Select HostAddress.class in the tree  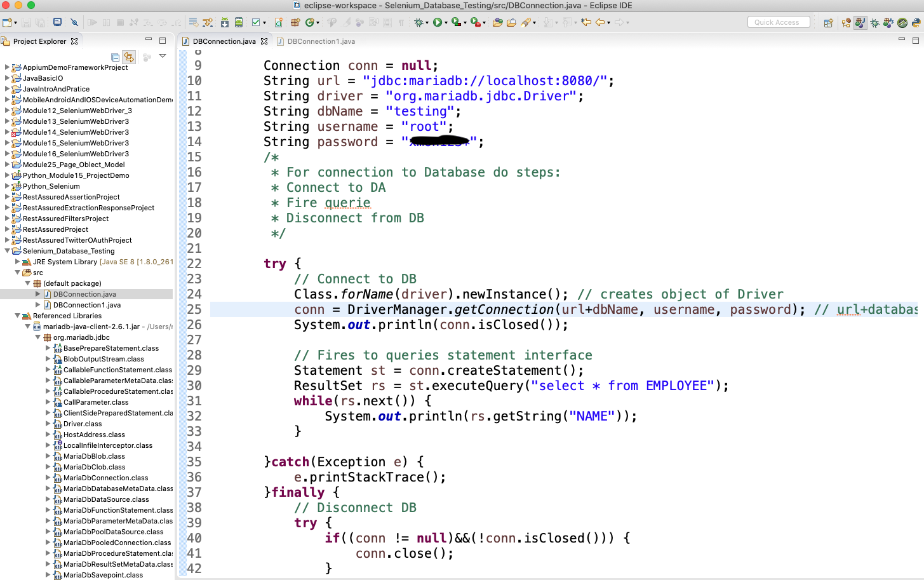(x=93, y=435)
